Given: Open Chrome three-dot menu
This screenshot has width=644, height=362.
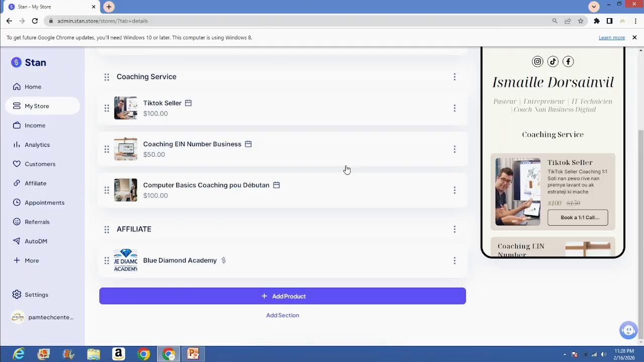Looking at the screenshot, I should pyautogui.click(x=635, y=21).
